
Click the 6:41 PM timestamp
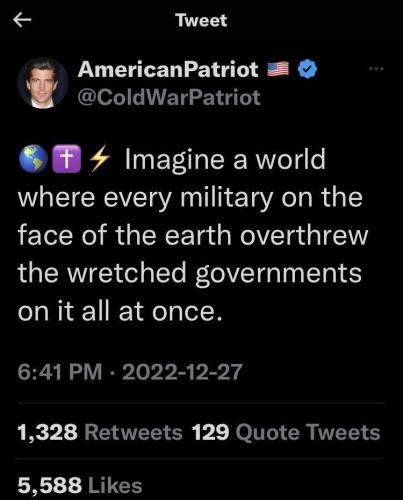coord(60,372)
